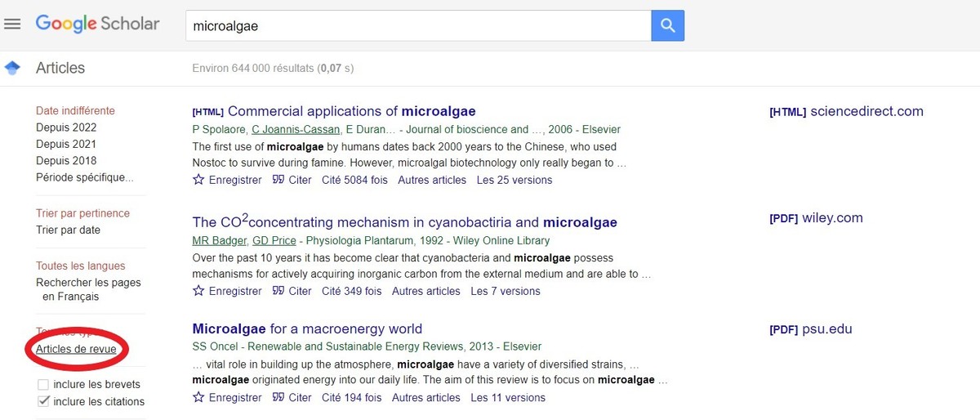Click the Citer quote icon for first result
This screenshot has width=980, height=420.
pyautogui.click(x=278, y=180)
